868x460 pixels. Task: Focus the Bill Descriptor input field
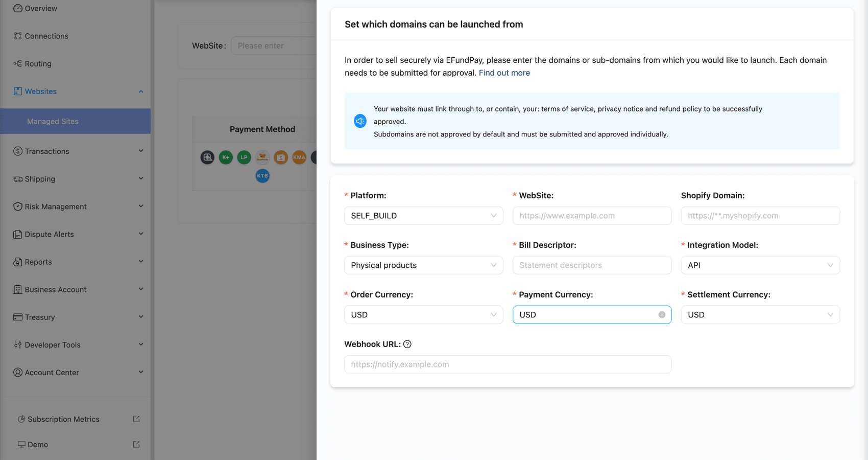592,265
